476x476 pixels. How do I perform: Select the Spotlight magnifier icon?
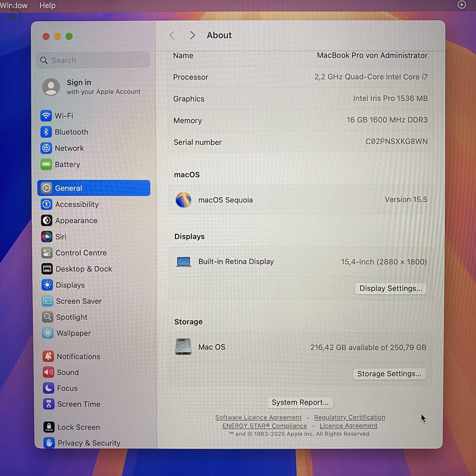(x=48, y=317)
